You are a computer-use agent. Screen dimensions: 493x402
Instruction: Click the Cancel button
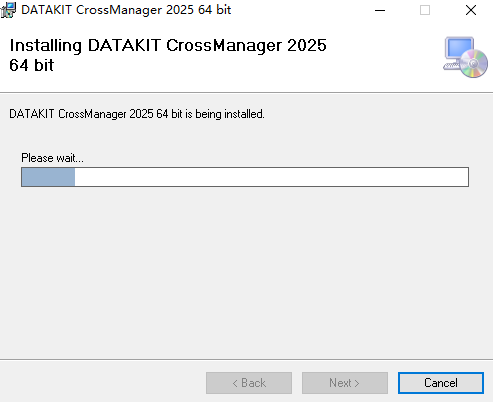click(441, 383)
